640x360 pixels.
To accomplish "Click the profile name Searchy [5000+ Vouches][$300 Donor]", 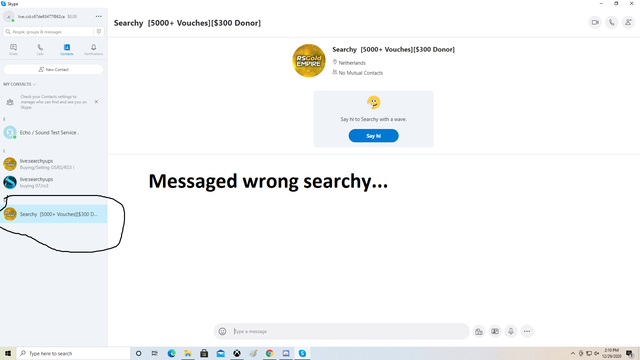I will (x=393, y=49).
